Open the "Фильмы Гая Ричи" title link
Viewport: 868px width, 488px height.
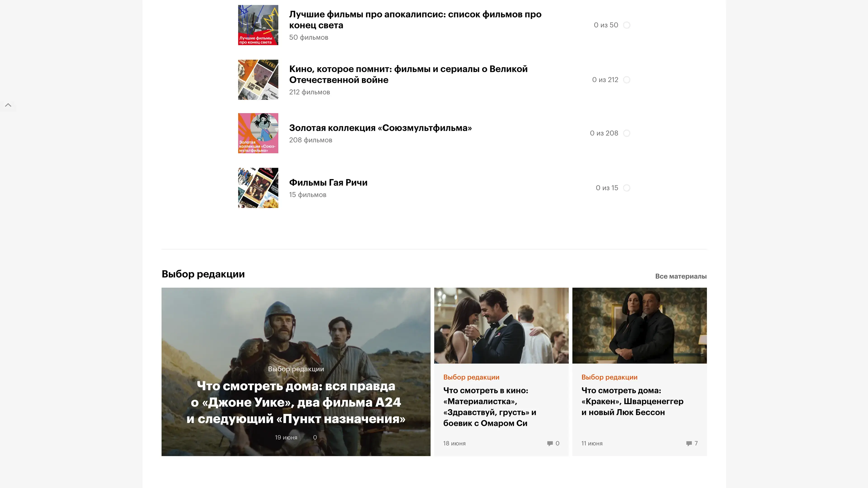pos(328,183)
